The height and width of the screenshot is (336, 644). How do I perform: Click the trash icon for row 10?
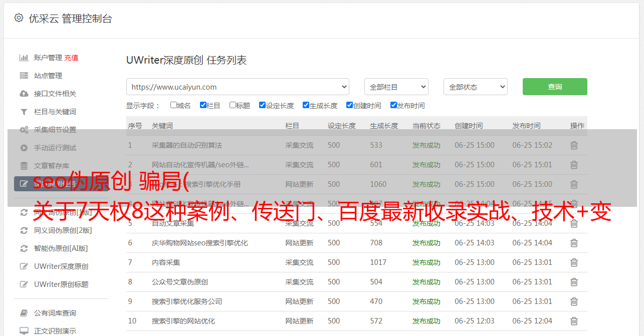pyautogui.click(x=574, y=321)
